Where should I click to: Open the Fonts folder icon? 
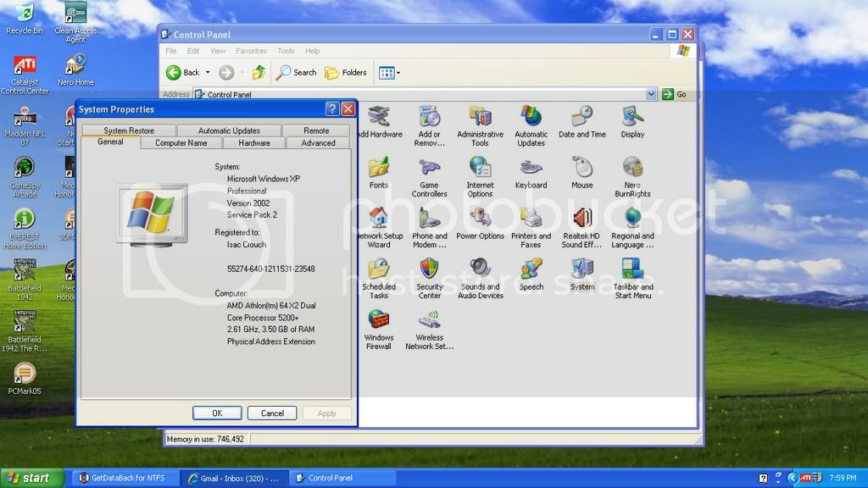coord(379,173)
